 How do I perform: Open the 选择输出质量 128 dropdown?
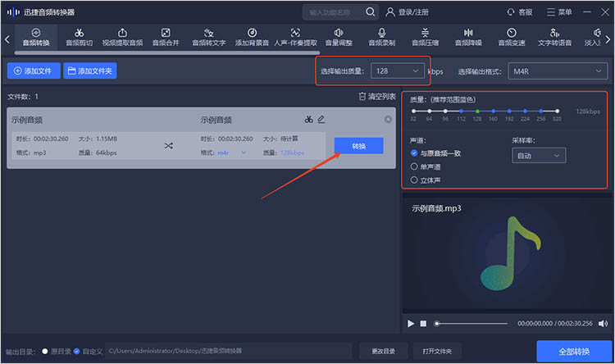click(x=398, y=71)
